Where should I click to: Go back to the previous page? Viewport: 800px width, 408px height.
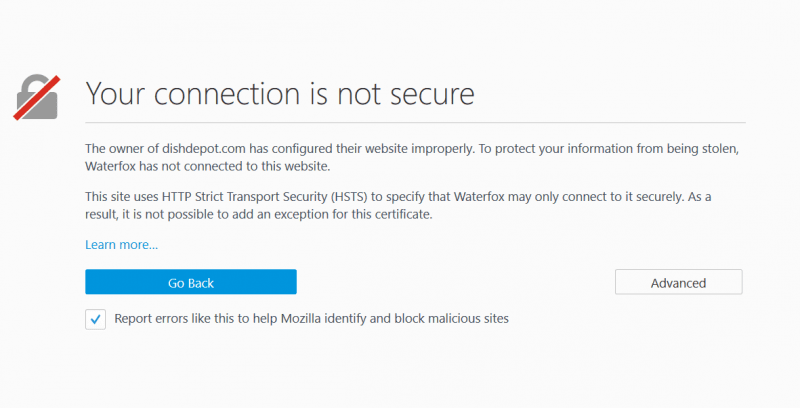pyautogui.click(x=190, y=283)
